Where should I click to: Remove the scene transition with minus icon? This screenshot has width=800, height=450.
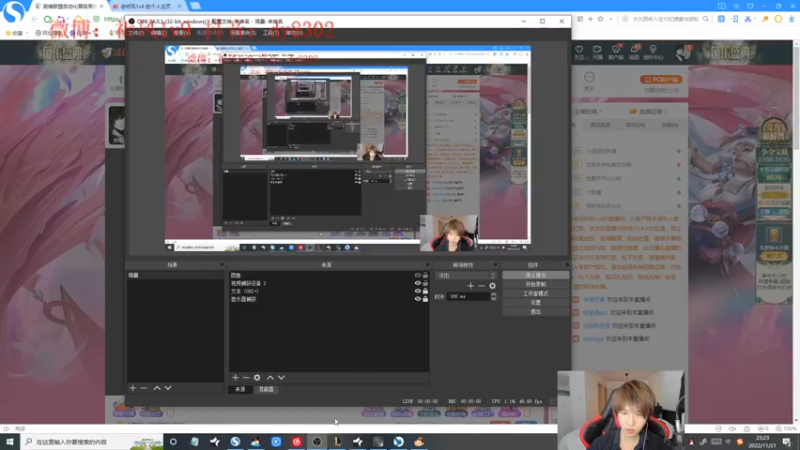[x=481, y=286]
